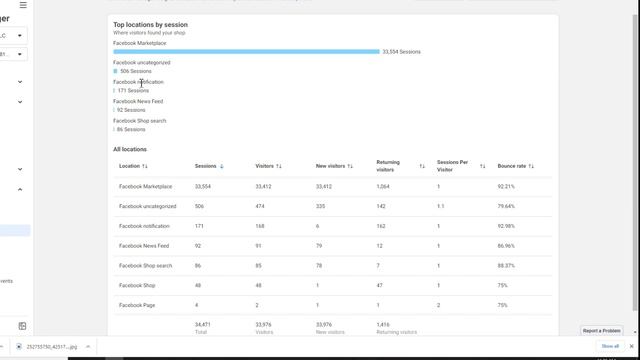Screen dimensions: 640x360
Task: Sort table by Bounce rate column
Action: tap(531, 166)
